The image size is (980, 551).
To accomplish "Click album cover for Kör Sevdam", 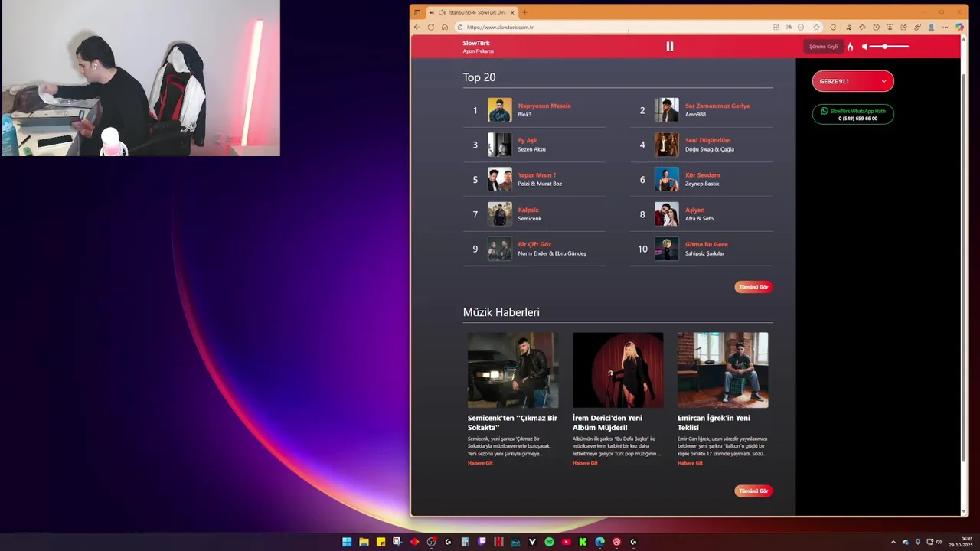I will pyautogui.click(x=667, y=179).
